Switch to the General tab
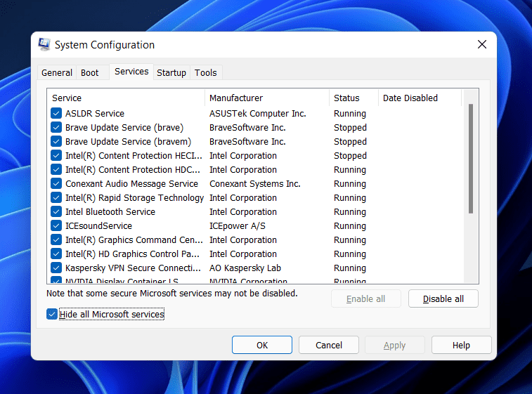 point(57,73)
